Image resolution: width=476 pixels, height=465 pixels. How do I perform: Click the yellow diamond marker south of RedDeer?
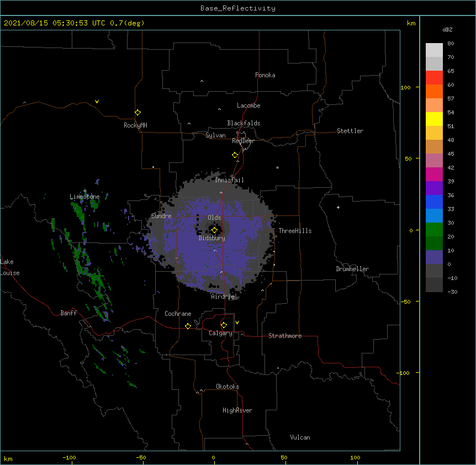click(x=235, y=155)
